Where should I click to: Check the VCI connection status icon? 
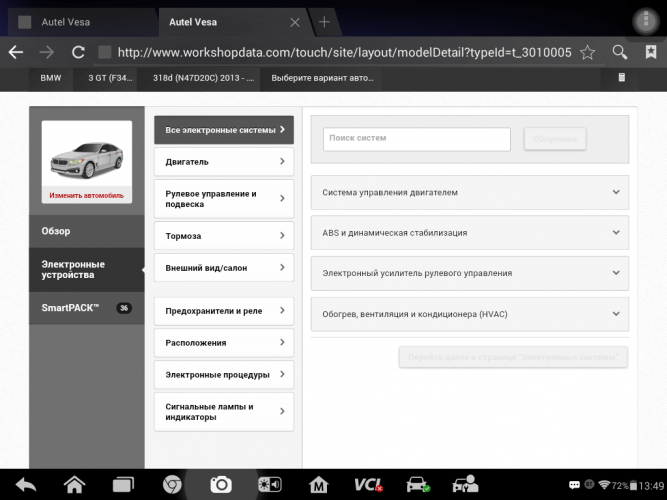click(x=368, y=485)
